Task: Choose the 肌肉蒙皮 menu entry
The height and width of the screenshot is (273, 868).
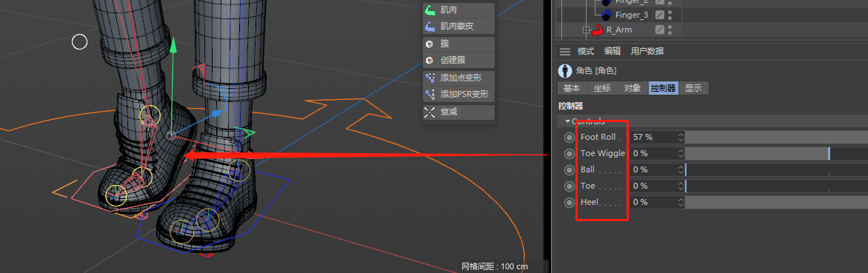Action: coord(458,26)
